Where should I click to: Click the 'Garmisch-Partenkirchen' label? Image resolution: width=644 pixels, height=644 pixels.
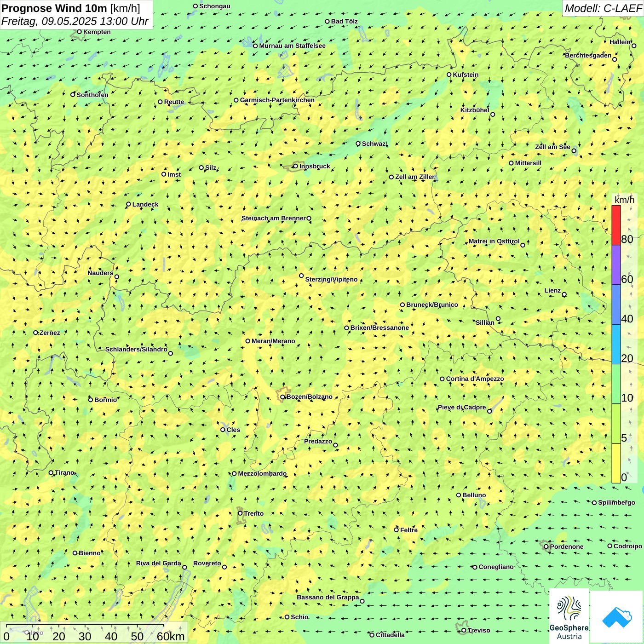point(277,100)
